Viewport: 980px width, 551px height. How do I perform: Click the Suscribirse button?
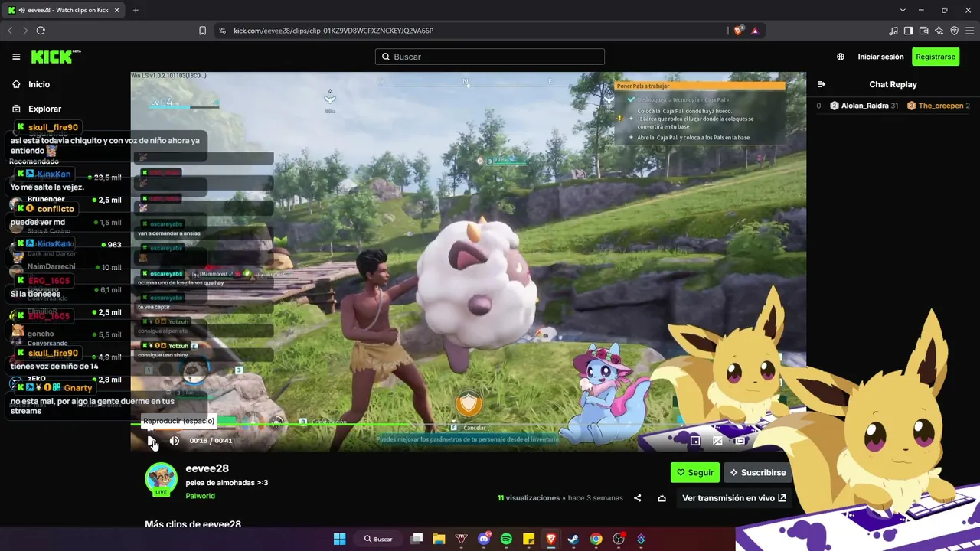pyautogui.click(x=758, y=473)
